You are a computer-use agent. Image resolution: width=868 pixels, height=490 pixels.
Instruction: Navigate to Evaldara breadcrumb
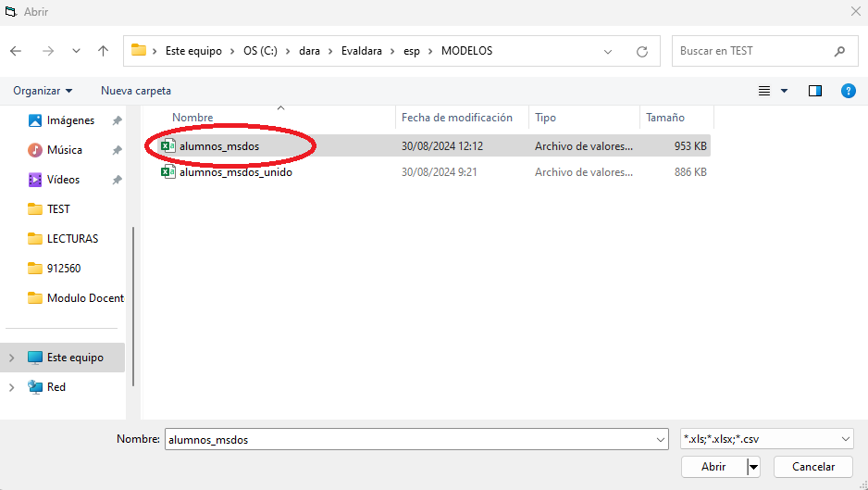pos(362,51)
